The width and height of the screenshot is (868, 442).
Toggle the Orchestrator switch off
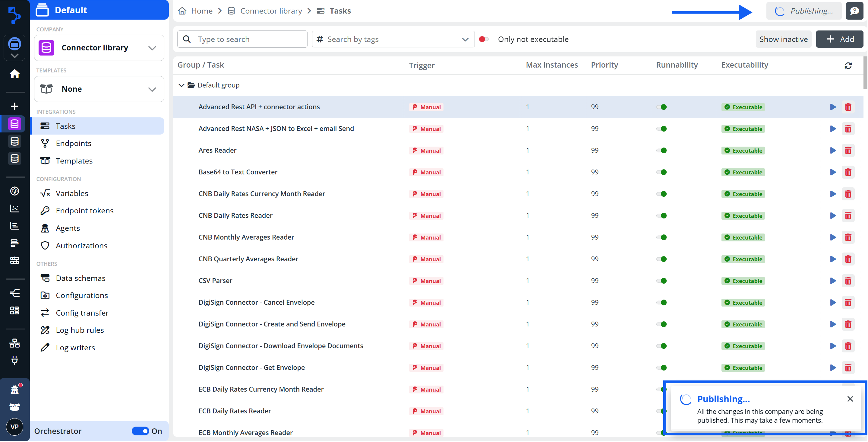pos(140,431)
